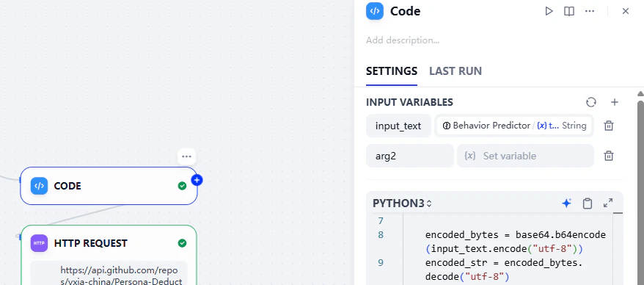
Task: Open CODE node ellipsis menu on canvas
Action: tap(186, 156)
